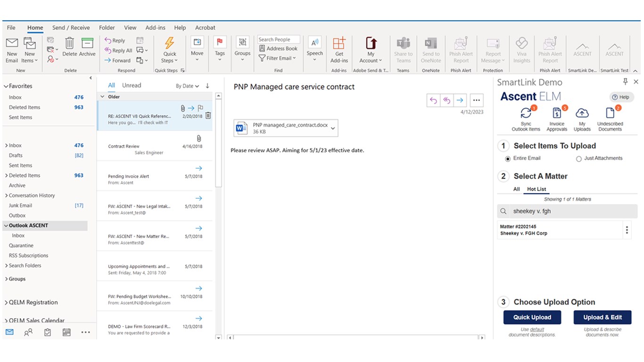Image resolution: width=644 pixels, height=362 pixels.
Task: Switch to Send / Receive ribbon tab
Action: (x=71, y=28)
